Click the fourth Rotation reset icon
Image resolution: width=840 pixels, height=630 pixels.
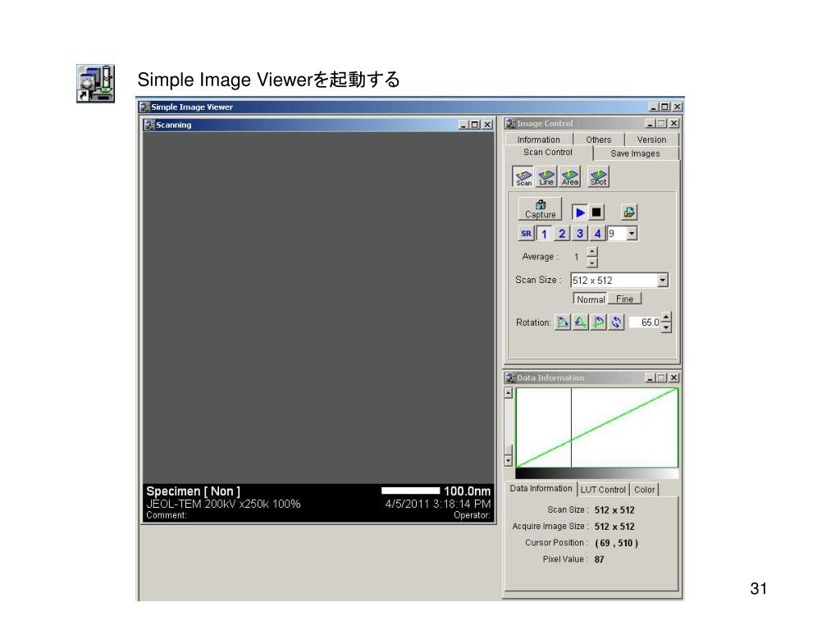[617, 322]
